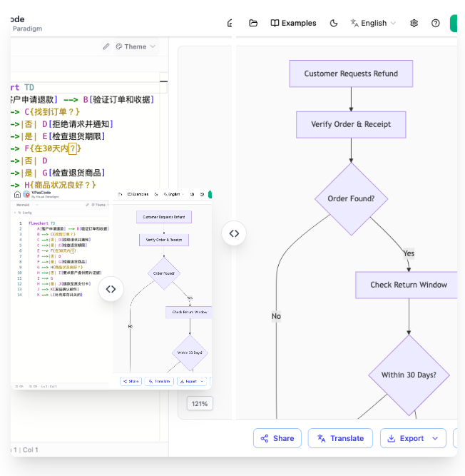Image resolution: width=465 pixels, height=476 pixels.
Task: Open Theme dropdown in inset thumbnail
Action: click(100, 205)
